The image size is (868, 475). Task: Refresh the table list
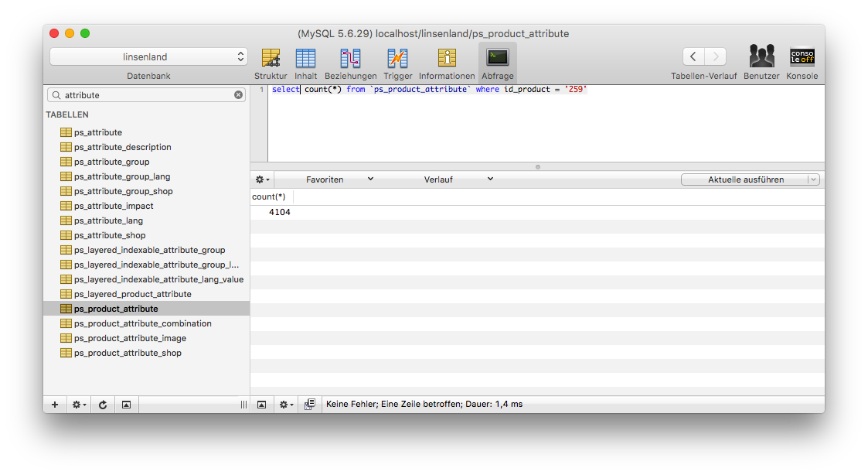[x=102, y=405]
